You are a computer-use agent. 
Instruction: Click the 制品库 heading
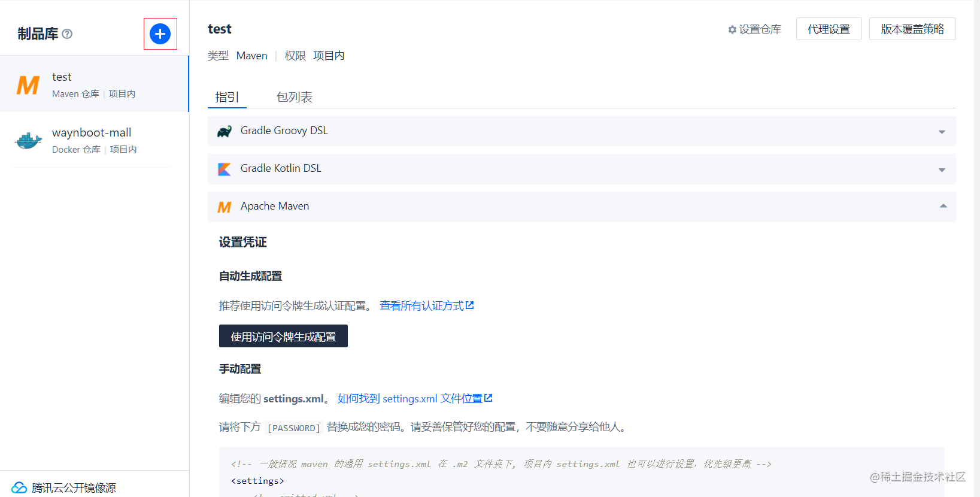point(38,34)
